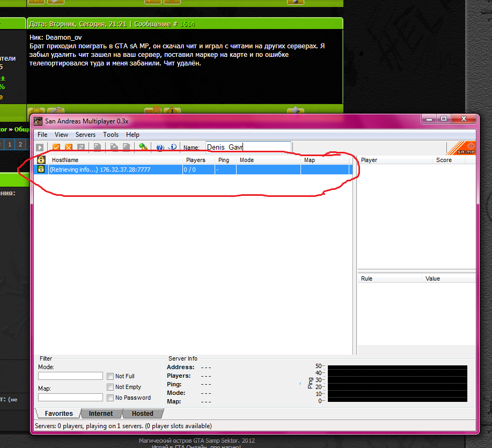Sort by Ping column header

[225, 160]
